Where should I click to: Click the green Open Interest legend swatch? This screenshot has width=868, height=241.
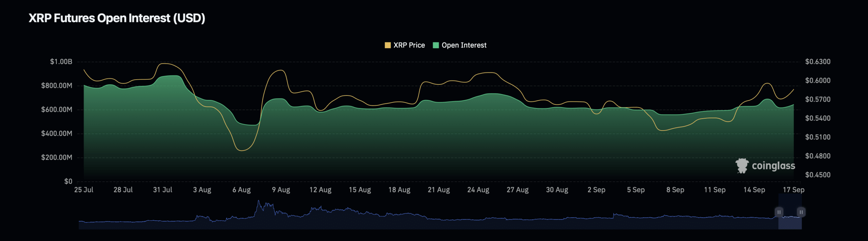436,45
